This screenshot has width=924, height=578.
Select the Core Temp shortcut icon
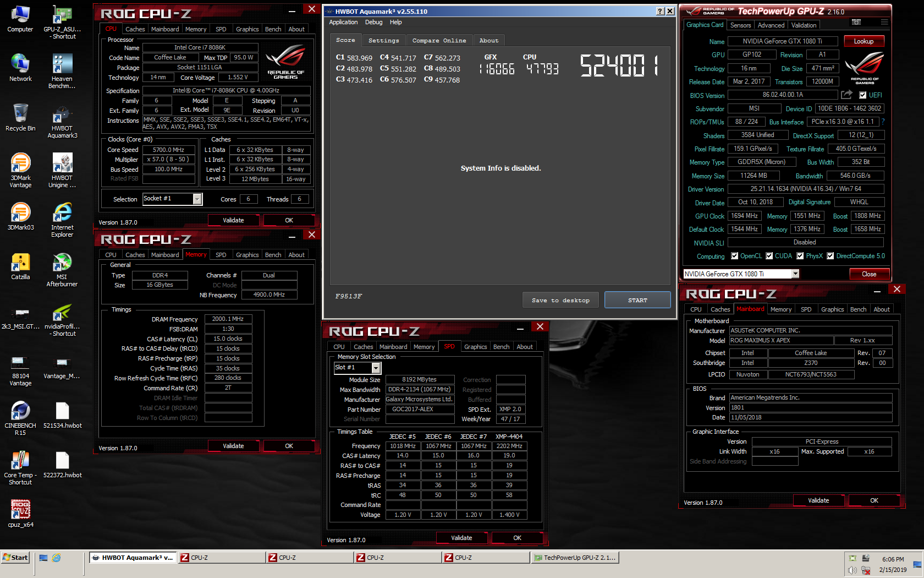(20, 468)
